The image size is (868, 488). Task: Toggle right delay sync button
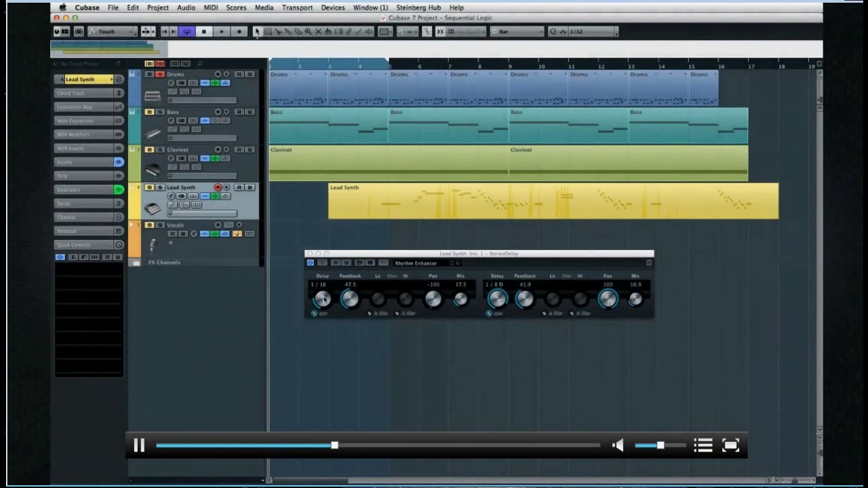pos(489,313)
